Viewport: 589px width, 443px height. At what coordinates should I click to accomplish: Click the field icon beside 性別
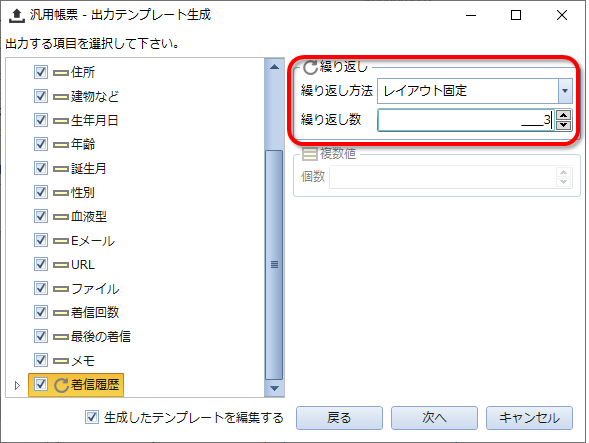[x=61, y=193]
